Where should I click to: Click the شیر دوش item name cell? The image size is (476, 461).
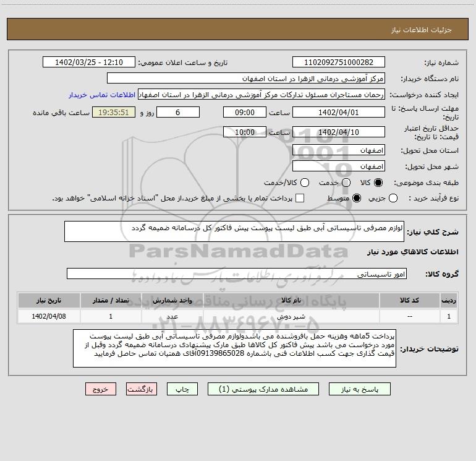[291, 316]
